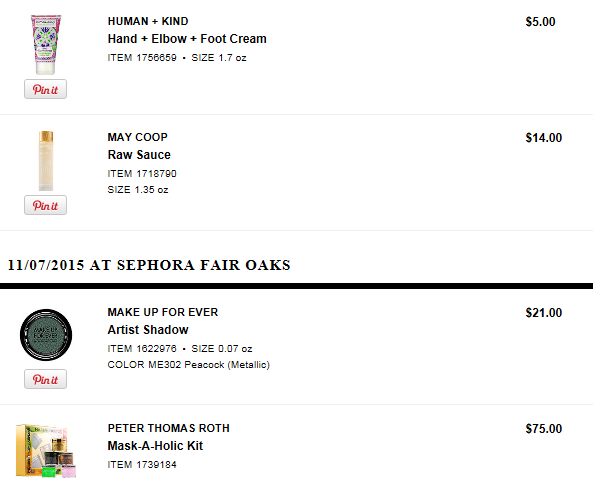Open the May Coop Raw Sauce bottle image
The height and width of the screenshot is (478, 593).
point(46,161)
